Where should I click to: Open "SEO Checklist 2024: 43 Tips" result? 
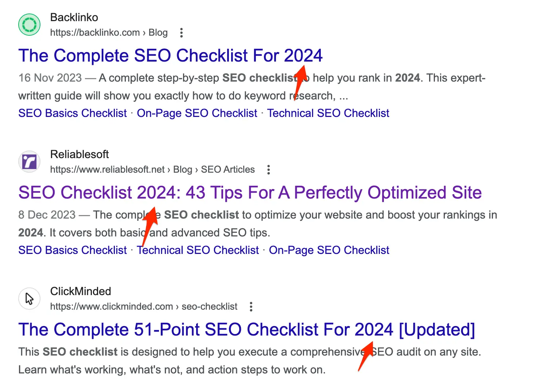[250, 193]
